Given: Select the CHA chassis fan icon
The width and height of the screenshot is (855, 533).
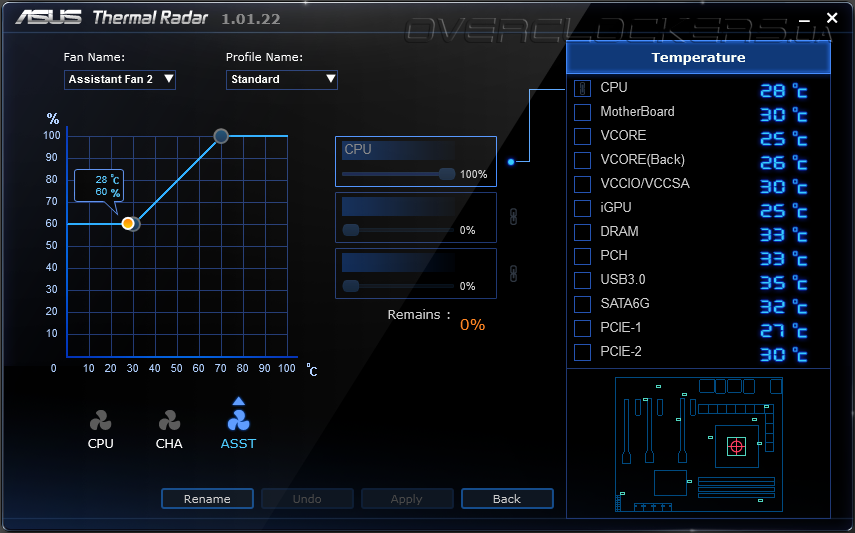Looking at the screenshot, I should click(169, 421).
